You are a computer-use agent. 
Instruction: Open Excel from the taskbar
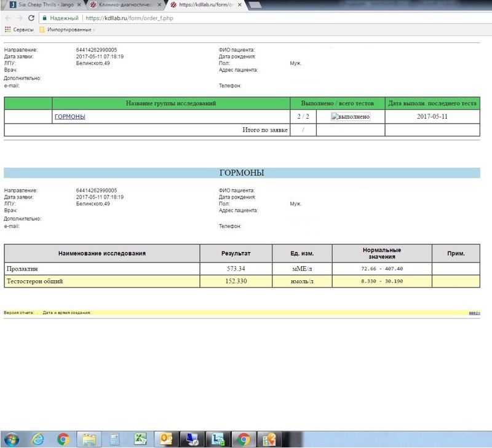click(140, 439)
